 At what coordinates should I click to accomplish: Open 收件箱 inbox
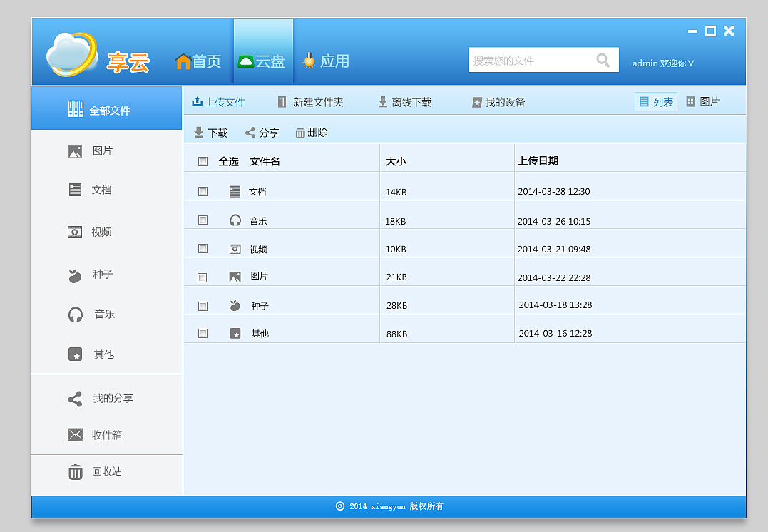(95, 434)
